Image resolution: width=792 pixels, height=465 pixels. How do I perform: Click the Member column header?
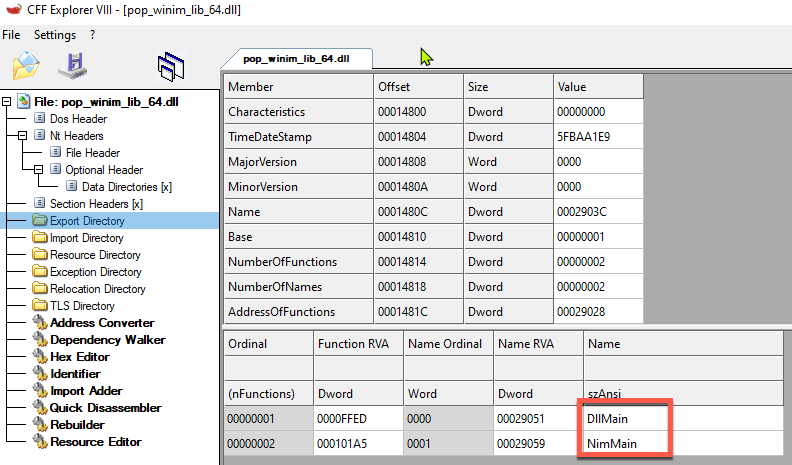pyautogui.click(x=298, y=87)
